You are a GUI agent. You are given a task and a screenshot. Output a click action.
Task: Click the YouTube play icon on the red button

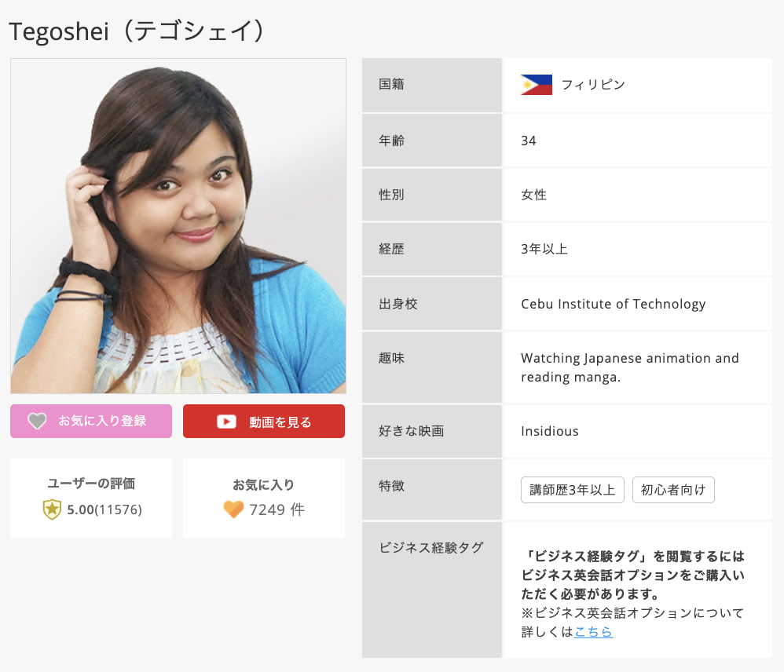pos(226,422)
